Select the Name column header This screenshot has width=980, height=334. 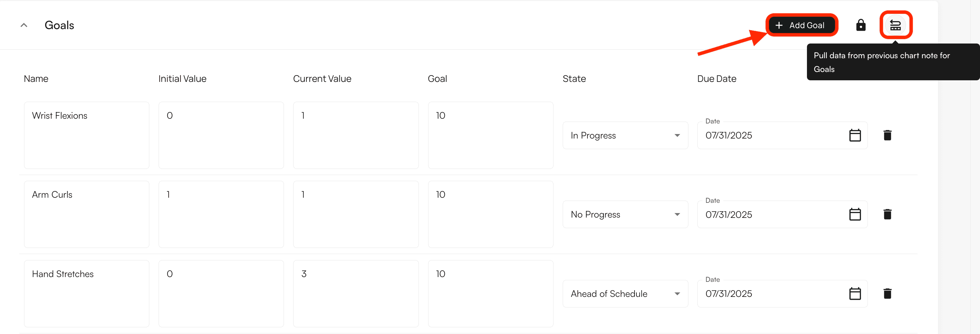pyautogui.click(x=36, y=78)
